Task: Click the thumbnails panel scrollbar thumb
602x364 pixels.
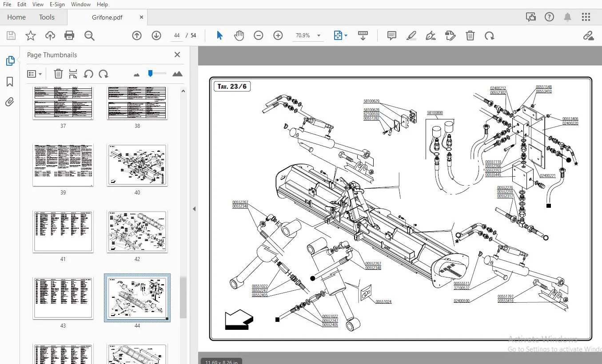Action: click(x=183, y=297)
